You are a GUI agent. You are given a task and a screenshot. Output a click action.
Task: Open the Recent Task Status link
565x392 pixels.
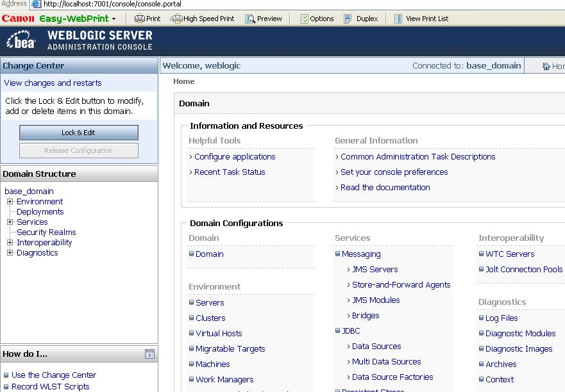pos(230,172)
